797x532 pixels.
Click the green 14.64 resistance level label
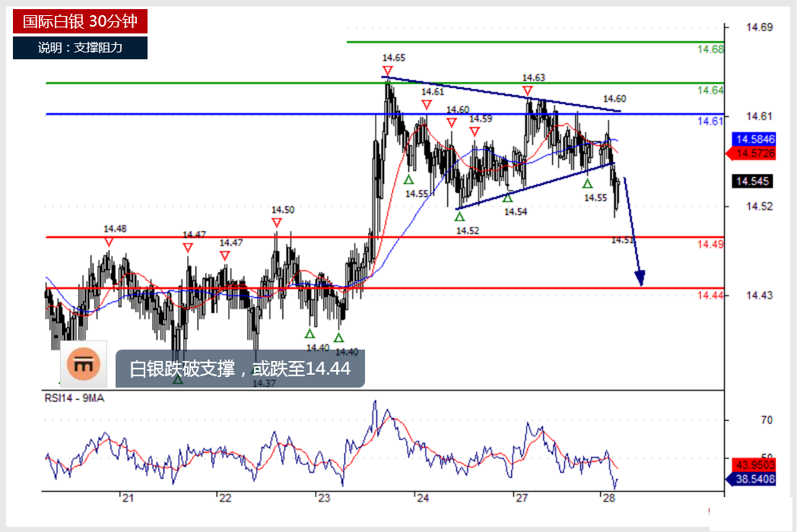coord(710,90)
